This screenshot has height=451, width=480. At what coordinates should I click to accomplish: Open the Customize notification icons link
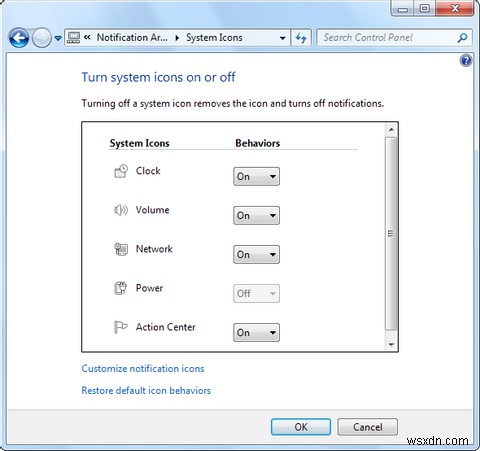tap(143, 368)
